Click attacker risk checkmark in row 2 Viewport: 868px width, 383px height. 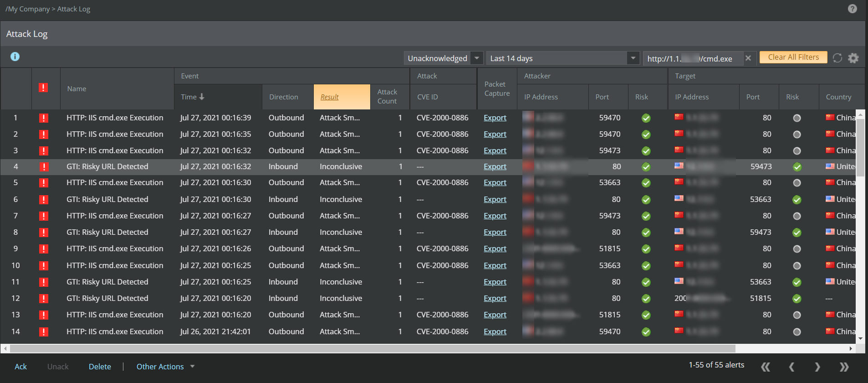pos(646,135)
